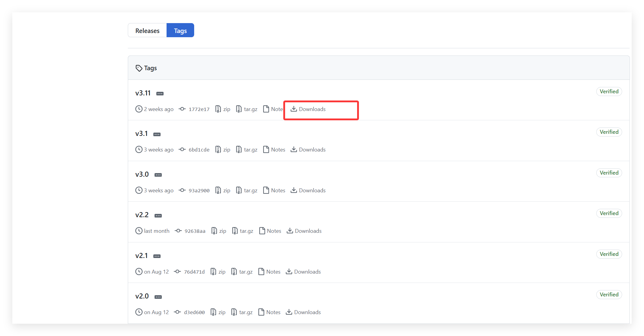The image size is (644, 336).
Task: Open commit 6bd1cde
Action: click(x=199, y=150)
